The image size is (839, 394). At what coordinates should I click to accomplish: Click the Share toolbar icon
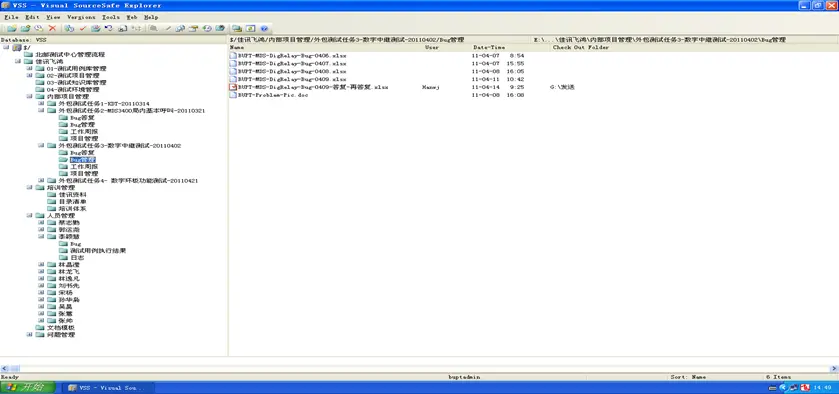[x=123, y=28]
